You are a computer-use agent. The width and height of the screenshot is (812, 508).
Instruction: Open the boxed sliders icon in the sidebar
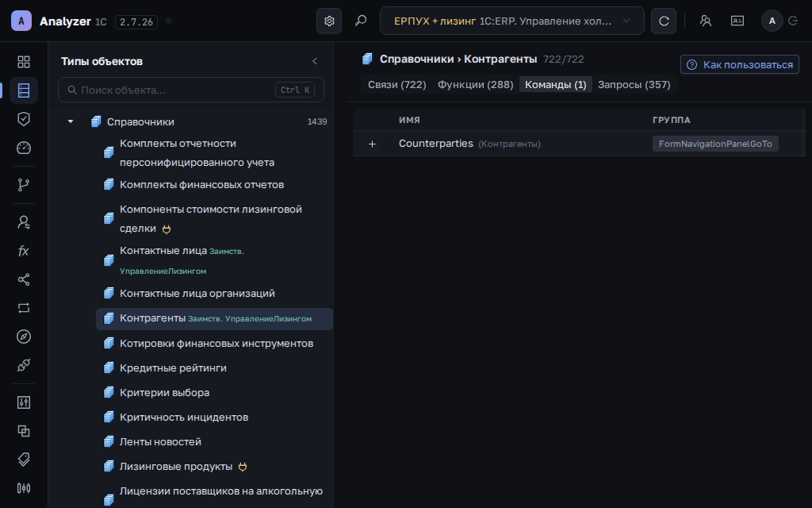click(24, 402)
